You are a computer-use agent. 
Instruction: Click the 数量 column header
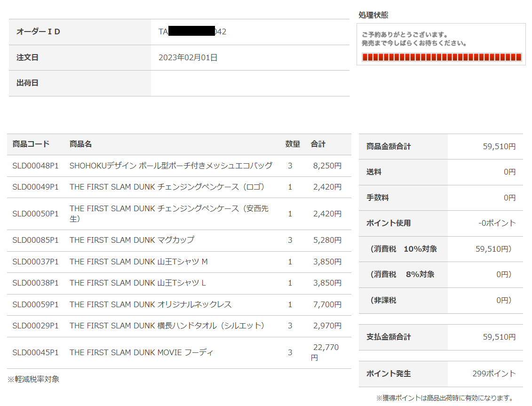click(293, 144)
